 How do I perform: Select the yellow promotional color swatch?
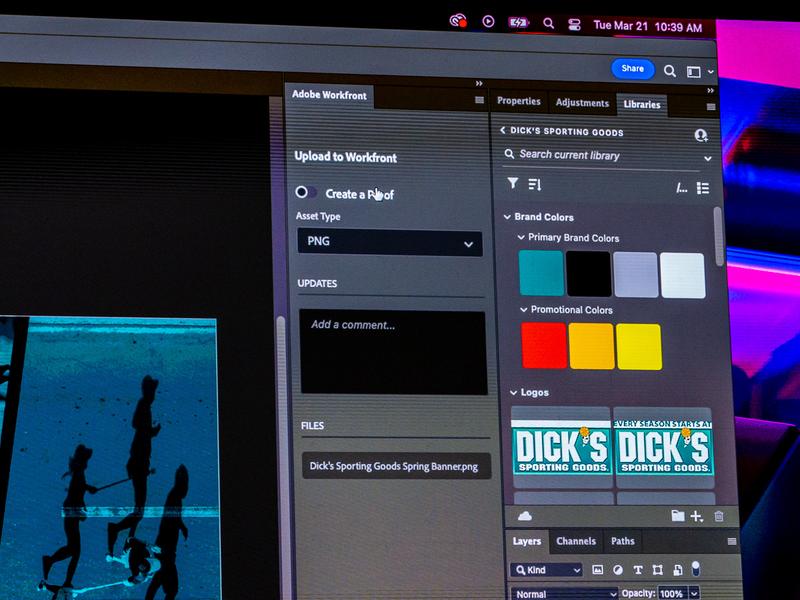point(639,347)
